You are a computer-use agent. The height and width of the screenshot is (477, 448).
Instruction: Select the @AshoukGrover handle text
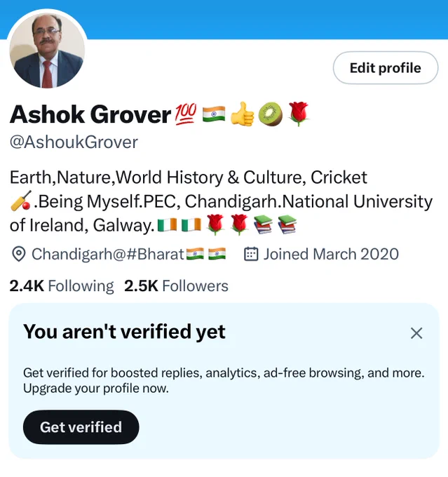(x=74, y=142)
